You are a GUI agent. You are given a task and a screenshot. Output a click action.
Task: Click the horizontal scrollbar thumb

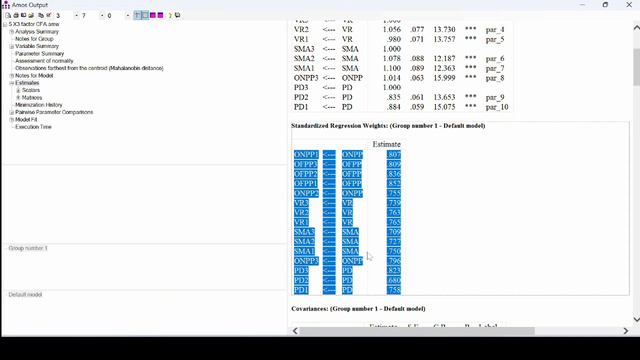[417, 331]
